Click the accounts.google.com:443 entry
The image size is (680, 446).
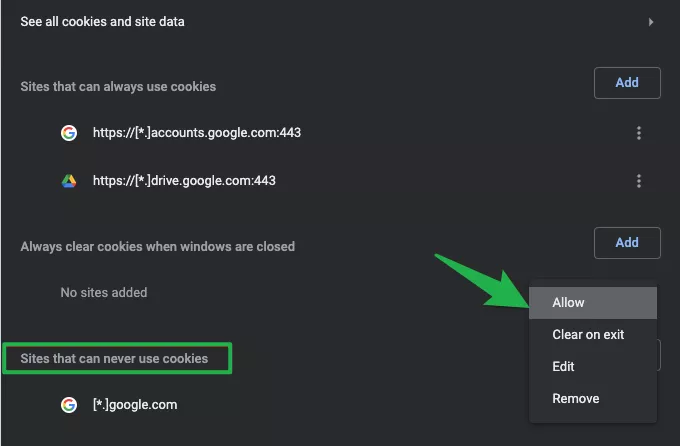point(196,133)
